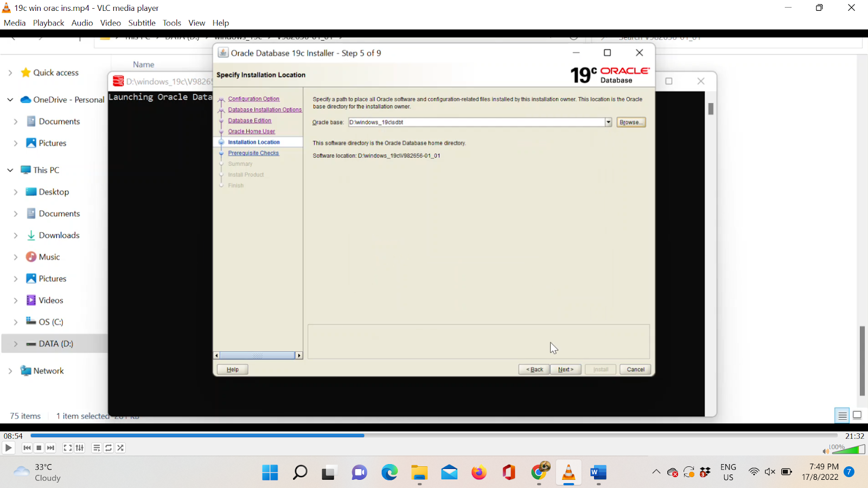This screenshot has width=868, height=488.
Task: Skip to next media in VLC
Action: click(x=51, y=448)
